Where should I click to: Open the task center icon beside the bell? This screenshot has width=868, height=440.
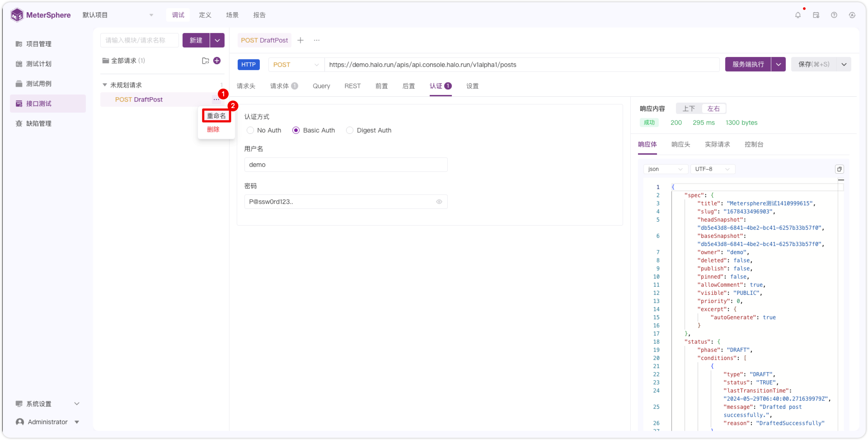point(816,15)
